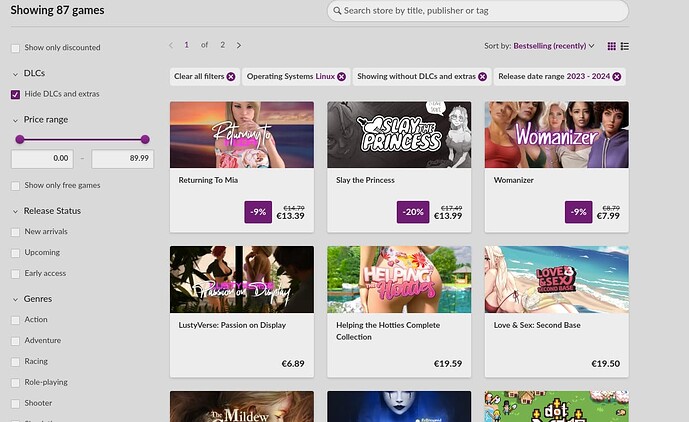The height and width of the screenshot is (422, 689).
Task: Click the 'Womanizer' game title
Action: tap(514, 180)
